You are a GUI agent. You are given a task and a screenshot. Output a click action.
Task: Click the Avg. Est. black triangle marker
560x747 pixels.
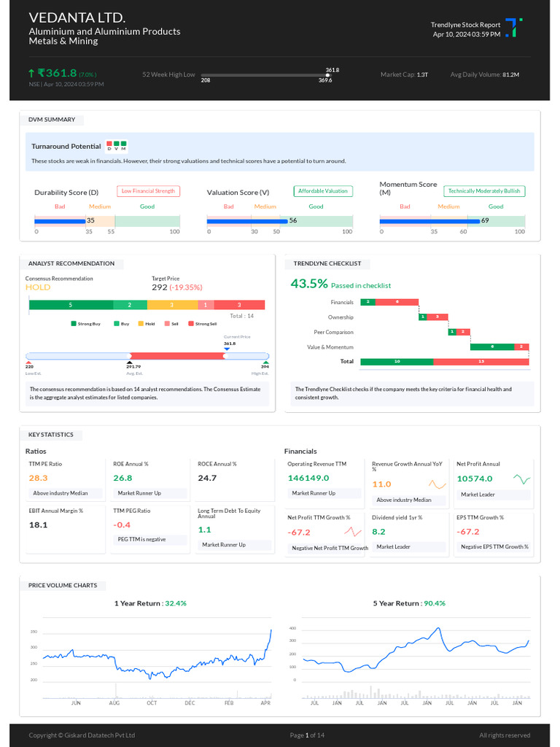(129, 363)
